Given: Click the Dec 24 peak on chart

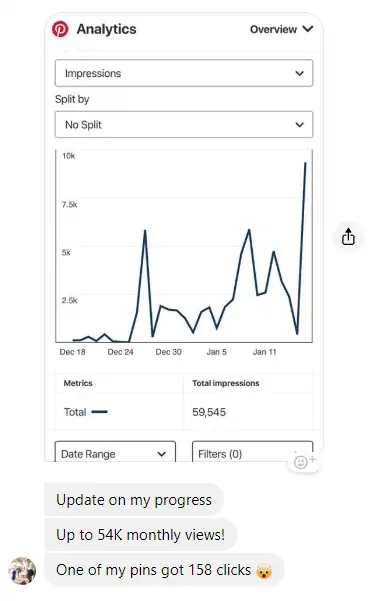Looking at the screenshot, I should click(145, 230).
